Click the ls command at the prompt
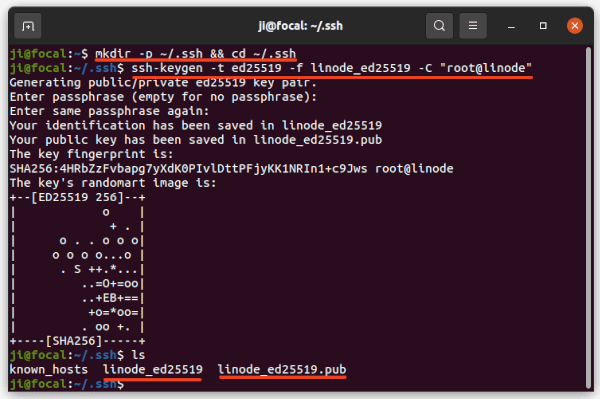 click(138, 355)
